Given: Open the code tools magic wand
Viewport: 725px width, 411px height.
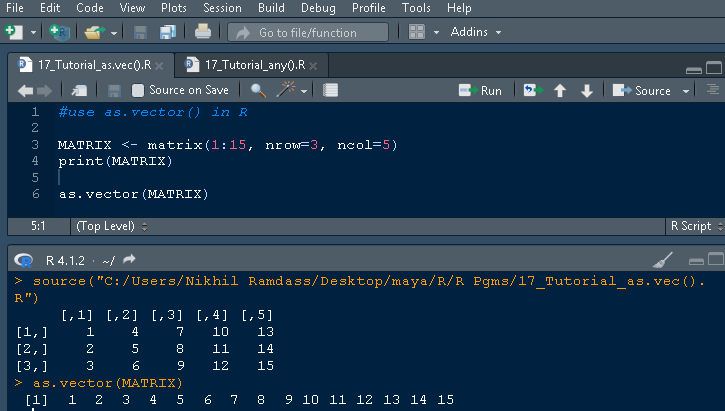Looking at the screenshot, I should (x=286, y=90).
